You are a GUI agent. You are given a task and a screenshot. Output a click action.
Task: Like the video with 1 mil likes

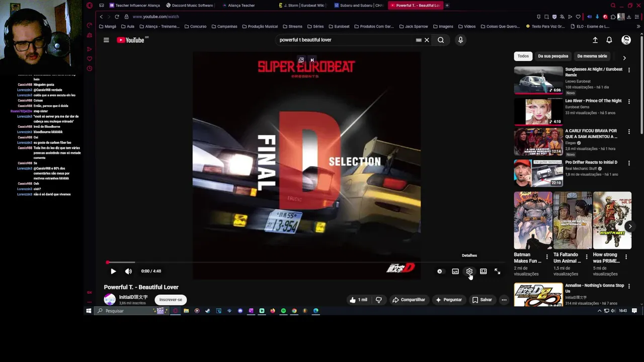[x=359, y=300]
